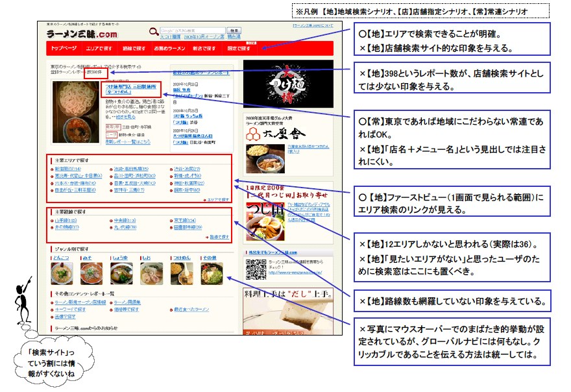The width and height of the screenshot is (571, 392).
Task: Click the しょうゆ ramen bowl photo
Action: [121, 273]
